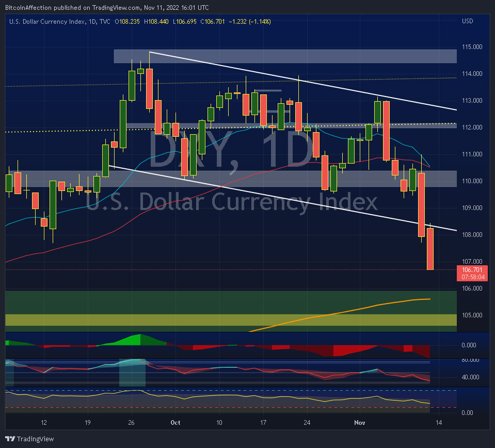
Task: Click the 105.000 price axis label
Action: tap(472, 315)
